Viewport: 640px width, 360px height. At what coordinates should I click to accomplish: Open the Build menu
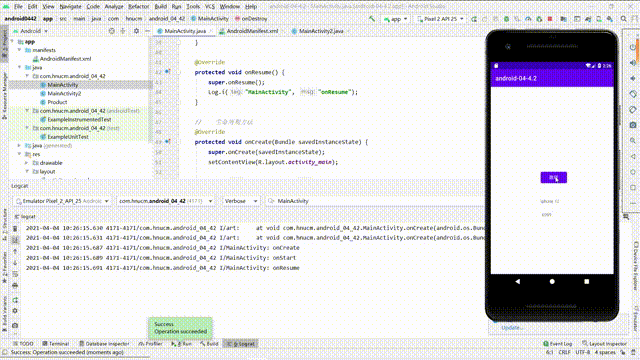click(x=160, y=7)
